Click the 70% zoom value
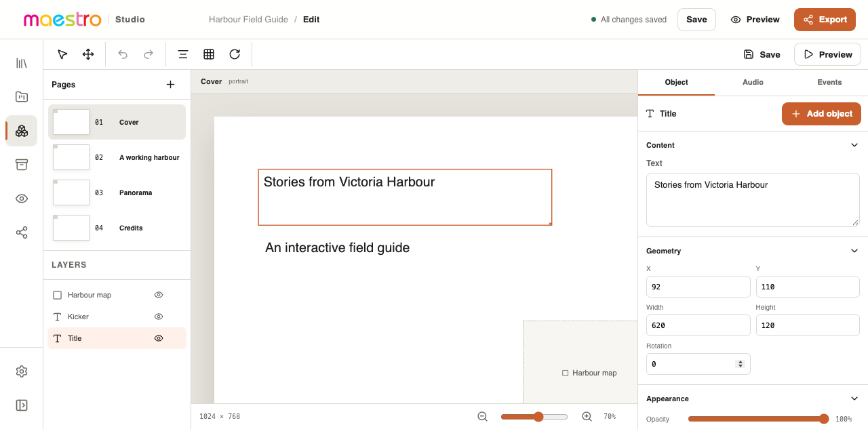 (610, 417)
